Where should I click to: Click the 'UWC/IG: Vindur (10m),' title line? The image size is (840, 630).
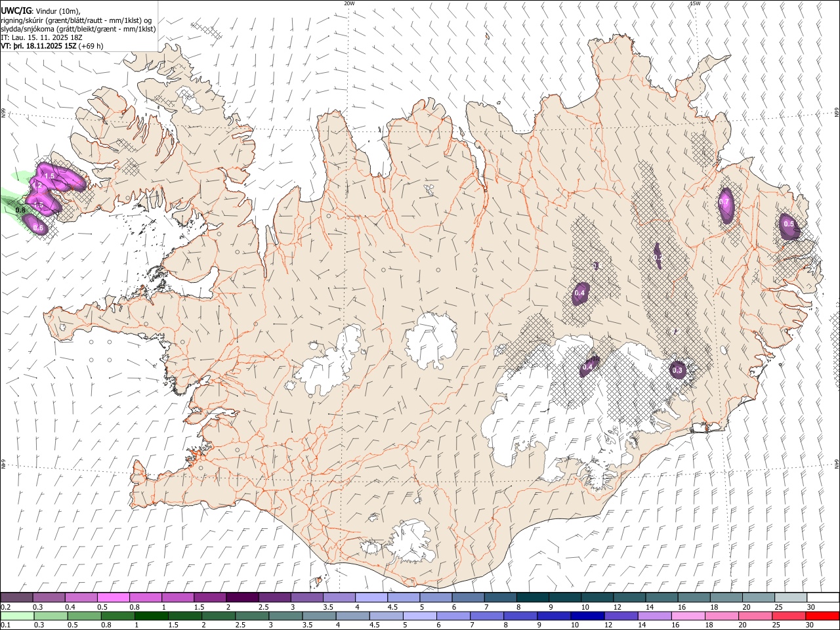(x=41, y=10)
